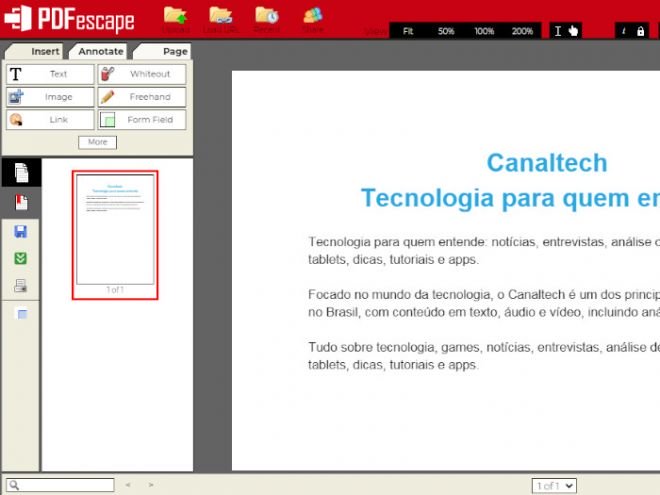Click the Share people icon
Image resolution: width=660 pixels, height=495 pixels.
click(313, 16)
